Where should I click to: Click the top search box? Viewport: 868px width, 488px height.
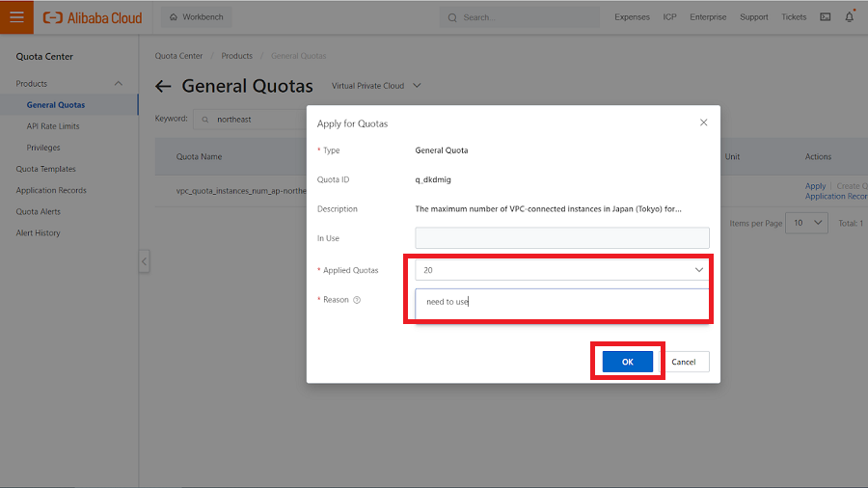tap(521, 17)
